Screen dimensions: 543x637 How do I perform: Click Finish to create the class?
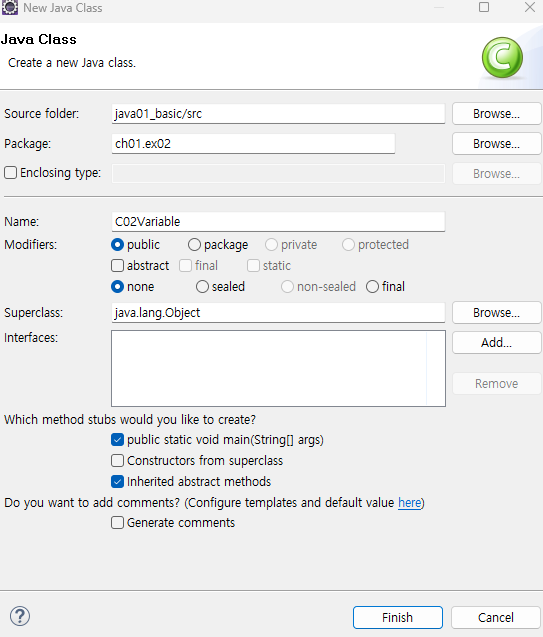(x=398, y=618)
